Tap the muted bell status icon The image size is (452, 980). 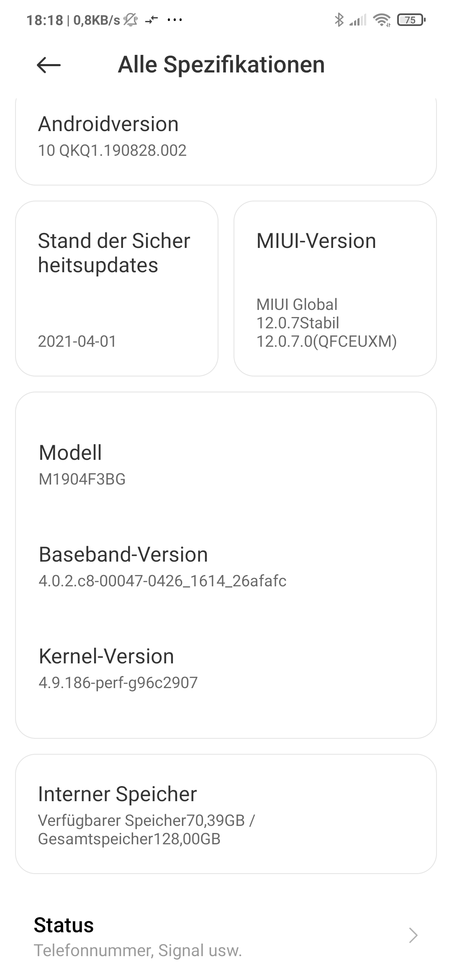(x=131, y=20)
